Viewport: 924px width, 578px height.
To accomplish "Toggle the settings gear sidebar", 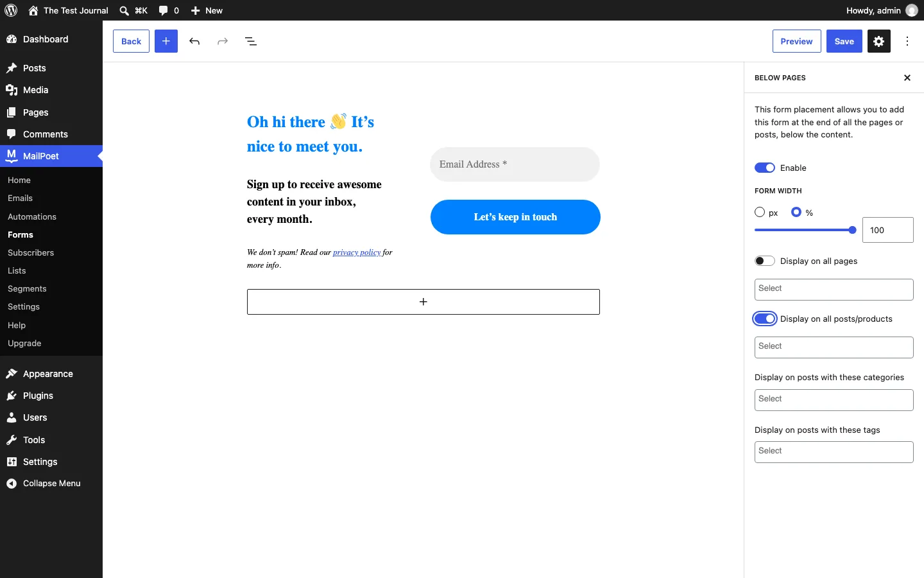I will coord(879,41).
